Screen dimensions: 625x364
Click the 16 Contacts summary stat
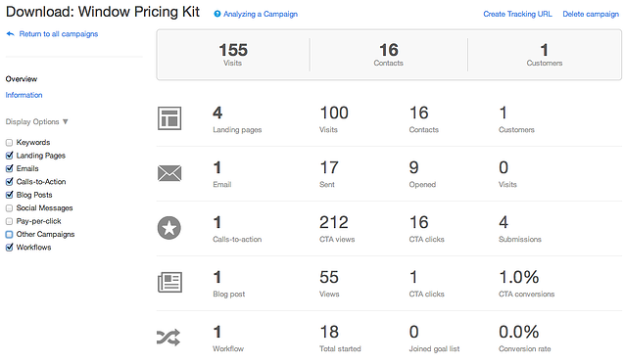click(389, 55)
